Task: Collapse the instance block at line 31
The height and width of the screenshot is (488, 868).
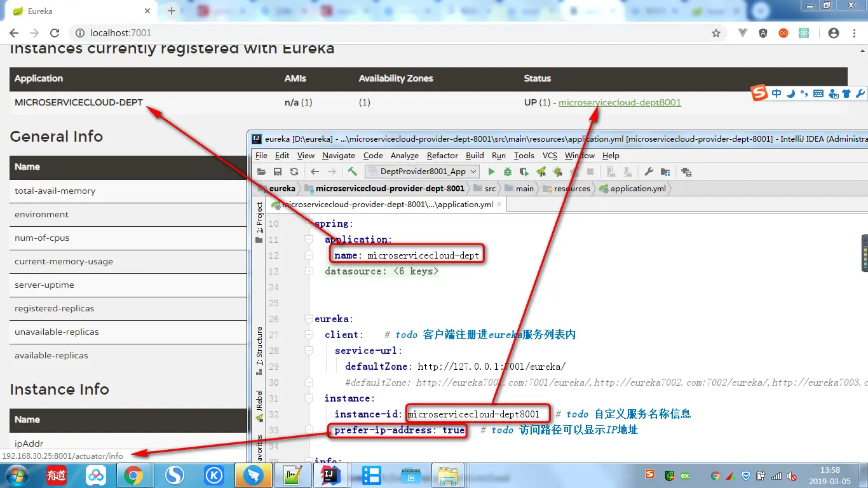Action: pyautogui.click(x=309, y=398)
